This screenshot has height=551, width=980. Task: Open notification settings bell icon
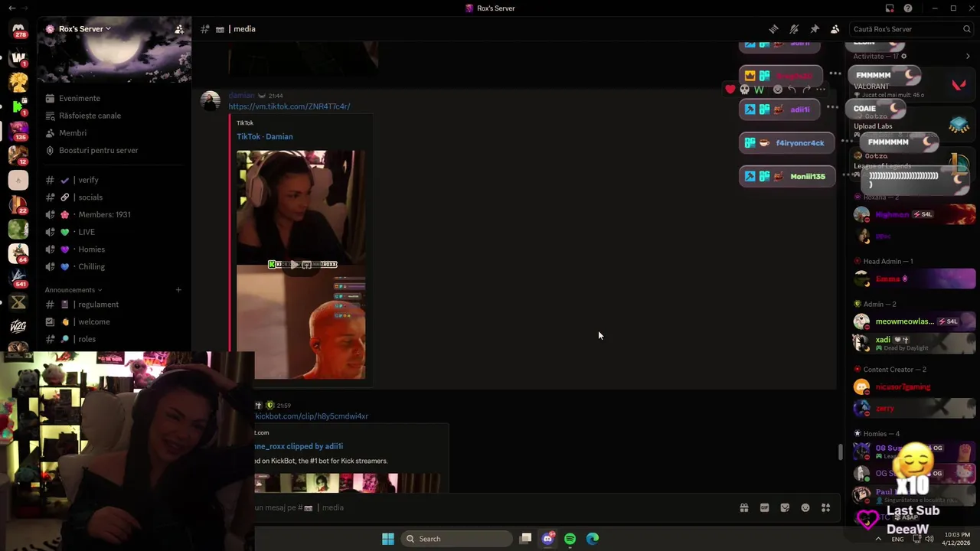pos(794,29)
